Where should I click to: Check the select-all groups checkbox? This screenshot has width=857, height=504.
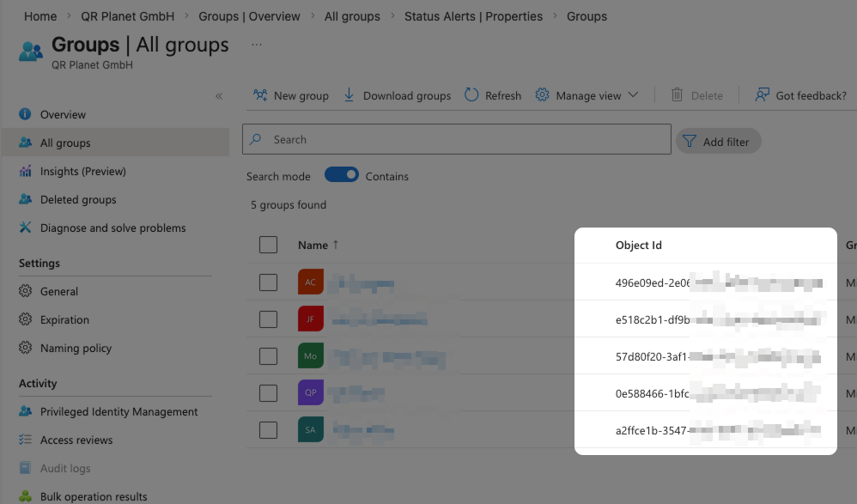268,244
